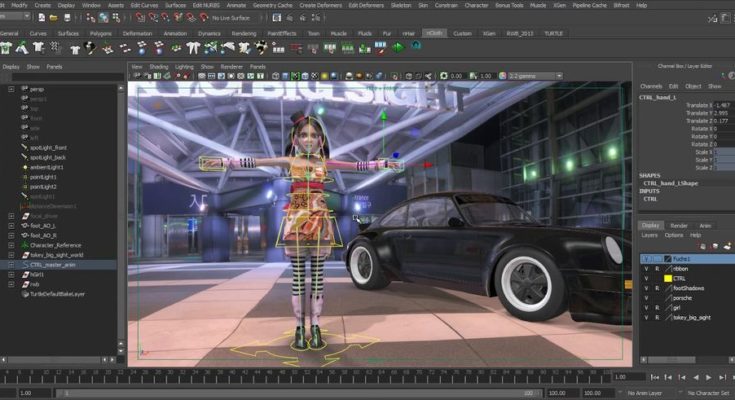Viewport: 735px width, 400px height.
Task: Expand the persp node in Outliner
Action: [x=11, y=89]
